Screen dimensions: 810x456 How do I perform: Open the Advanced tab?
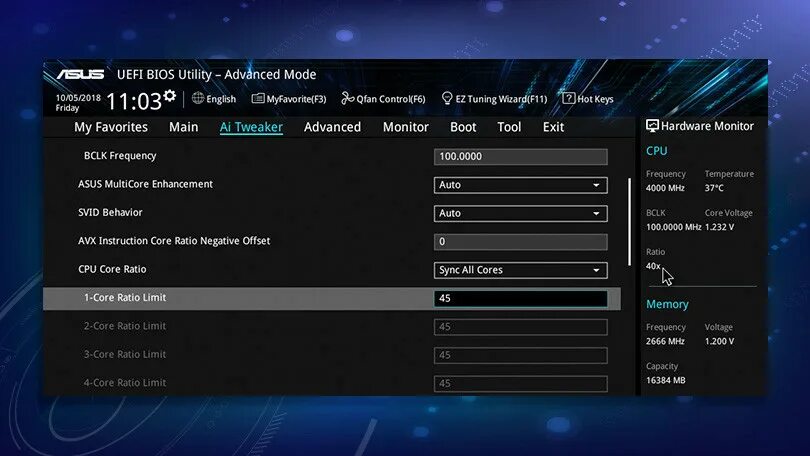click(332, 127)
